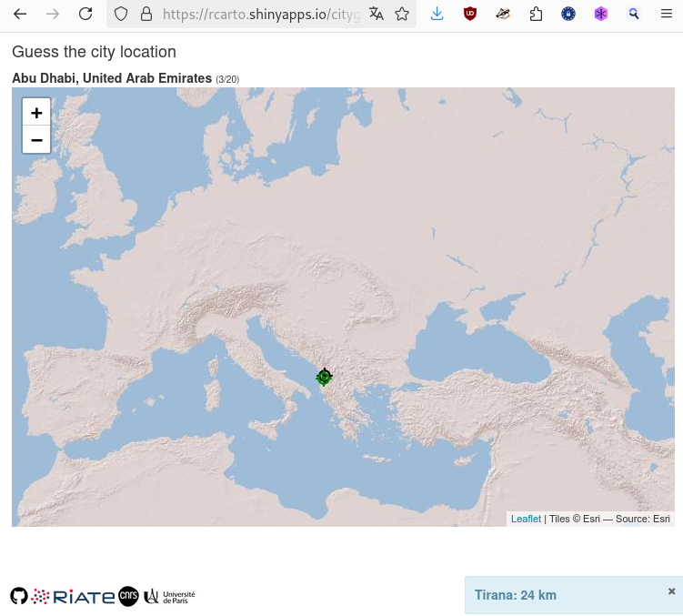Open the Firefox downloads panel

pos(437,15)
